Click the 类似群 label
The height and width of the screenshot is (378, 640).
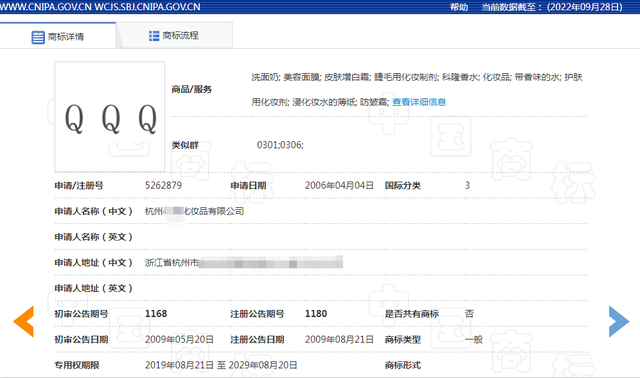click(x=185, y=145)
